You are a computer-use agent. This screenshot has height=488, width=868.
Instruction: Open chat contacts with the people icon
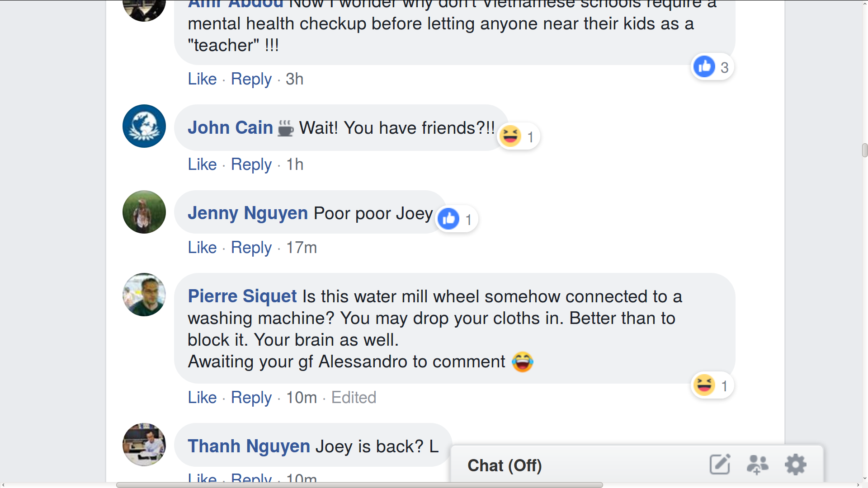point(758,464)
